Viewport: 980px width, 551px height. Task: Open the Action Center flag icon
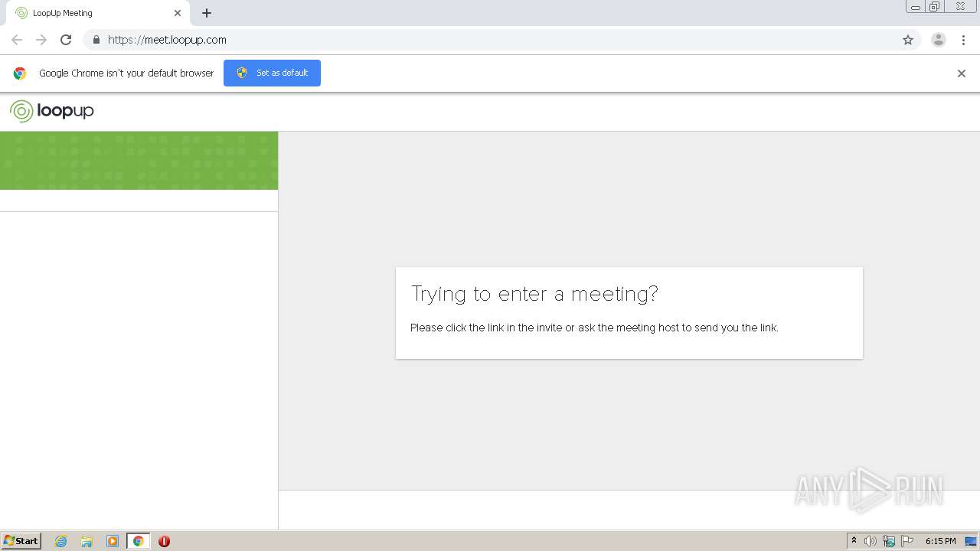907,541
